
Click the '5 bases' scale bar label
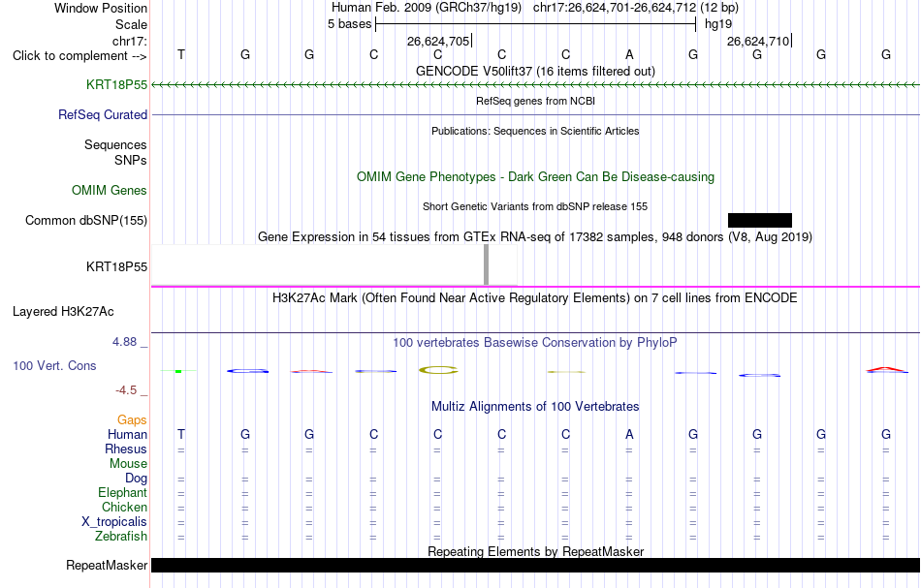coord(349,24)
